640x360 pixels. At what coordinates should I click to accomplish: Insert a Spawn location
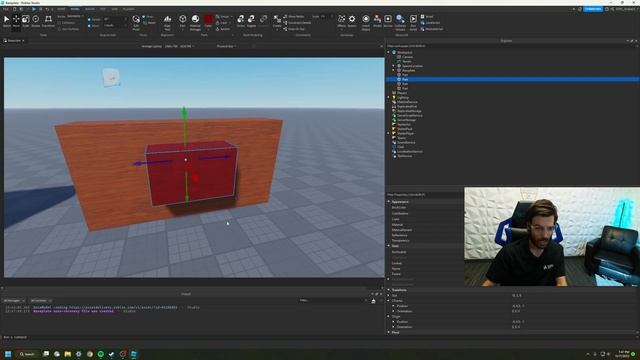(x=352, y=21)
